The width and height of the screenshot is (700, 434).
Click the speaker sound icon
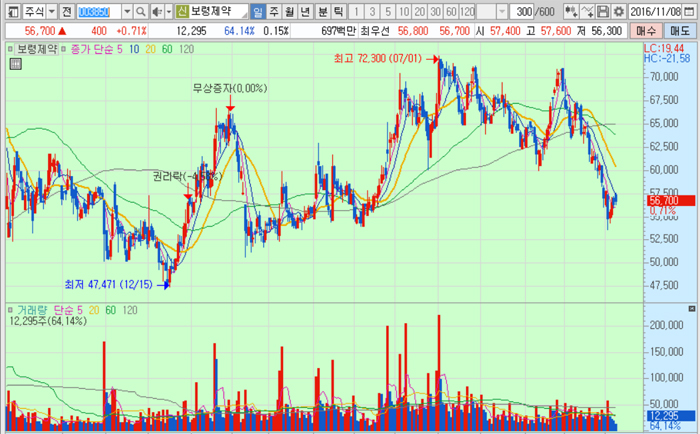155,11
